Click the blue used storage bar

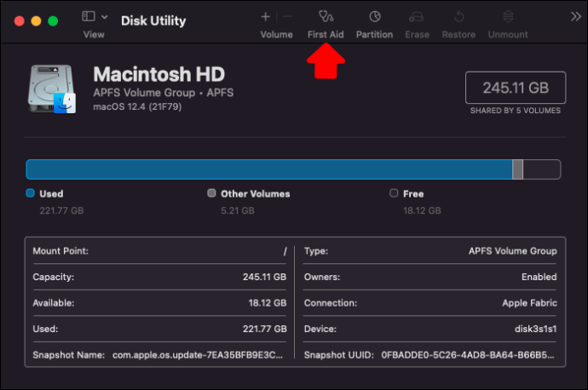point(268,169)
